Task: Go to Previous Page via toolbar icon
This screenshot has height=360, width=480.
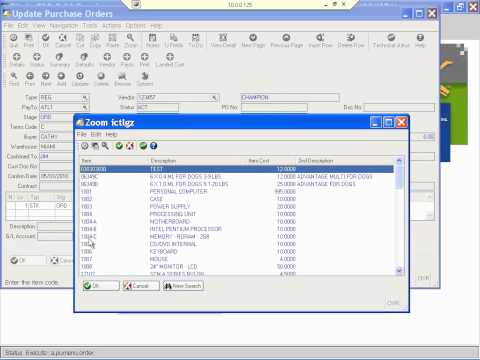Action: pos(286,38)
